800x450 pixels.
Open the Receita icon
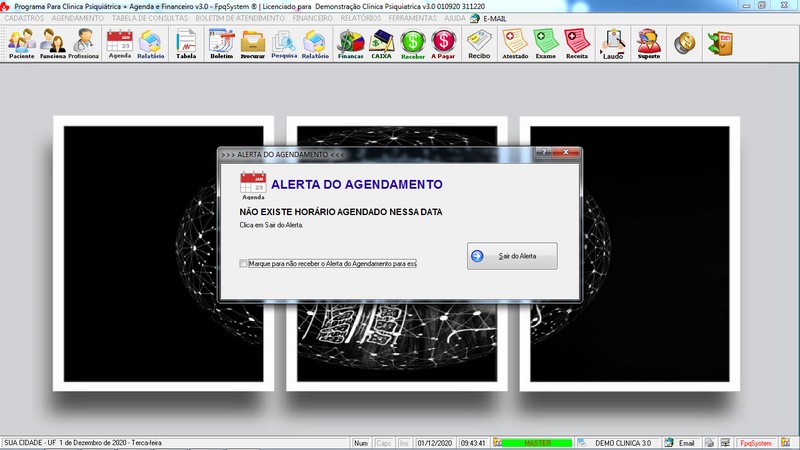pos(577,44)
